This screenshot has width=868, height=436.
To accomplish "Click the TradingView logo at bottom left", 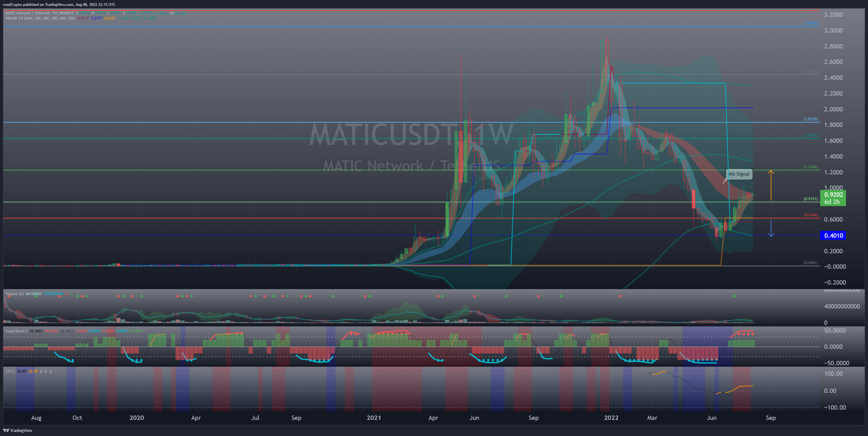I will pyautogui.click(x=18, y=430).
